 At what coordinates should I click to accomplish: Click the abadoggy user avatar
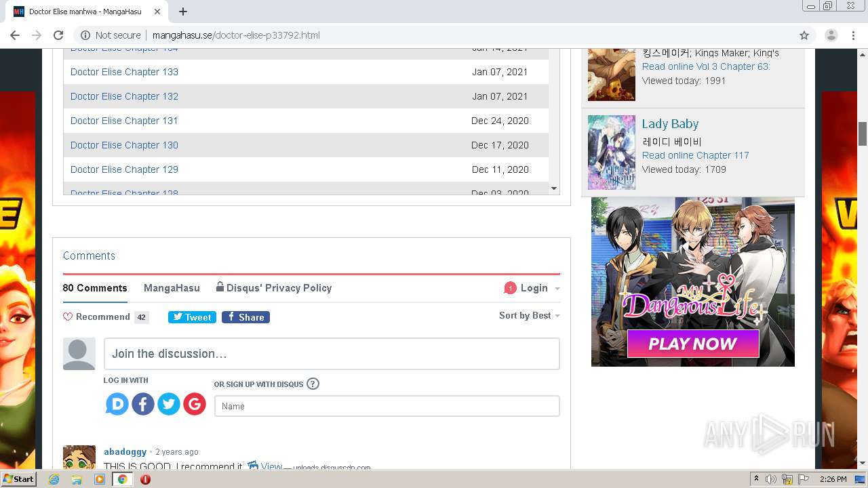(79, 457)
